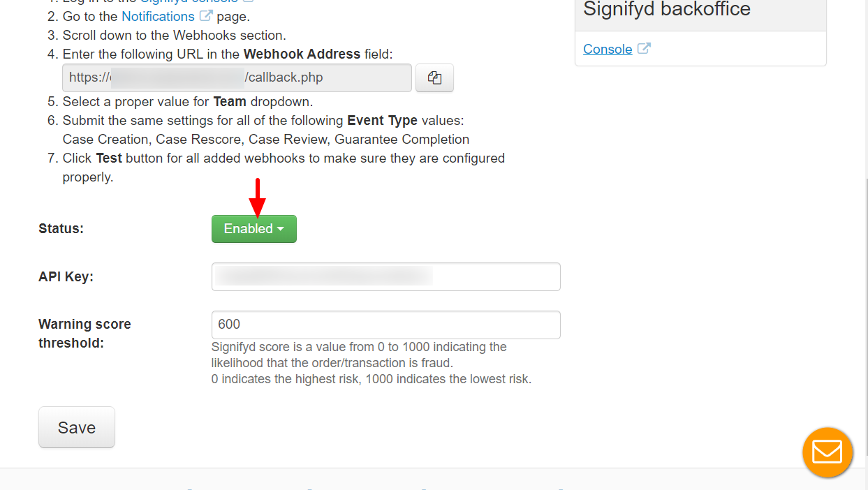The width and height of the screenshot is (868, 490).
Task: Select the callback.php webhook URL field
Action: (237, 78)
